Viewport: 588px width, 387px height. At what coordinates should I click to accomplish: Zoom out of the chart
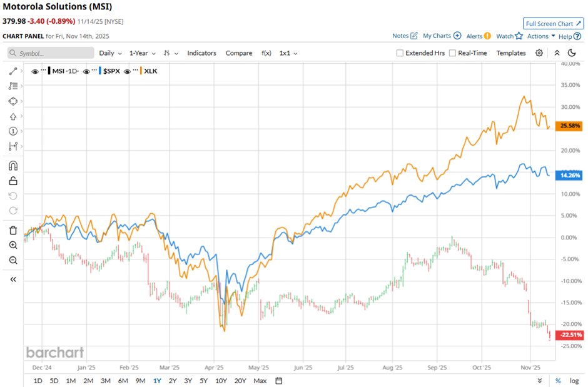click(x=13, y=260)
